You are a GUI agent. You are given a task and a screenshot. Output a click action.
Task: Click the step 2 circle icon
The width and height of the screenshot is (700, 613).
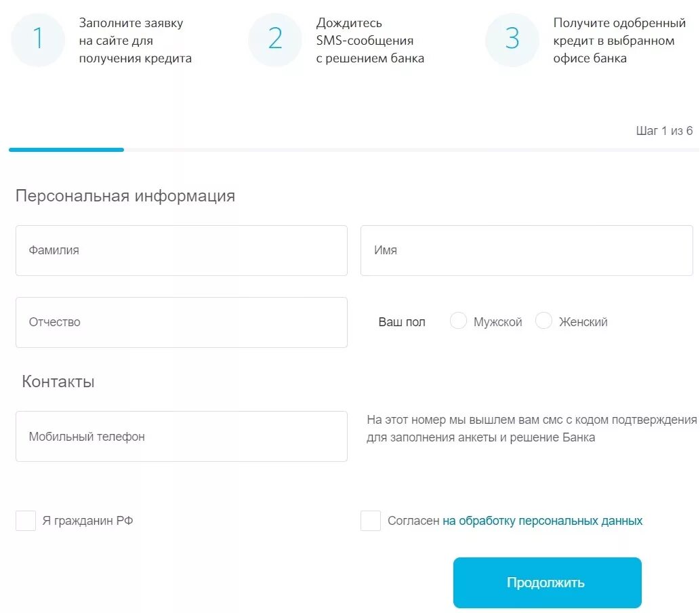275,40
